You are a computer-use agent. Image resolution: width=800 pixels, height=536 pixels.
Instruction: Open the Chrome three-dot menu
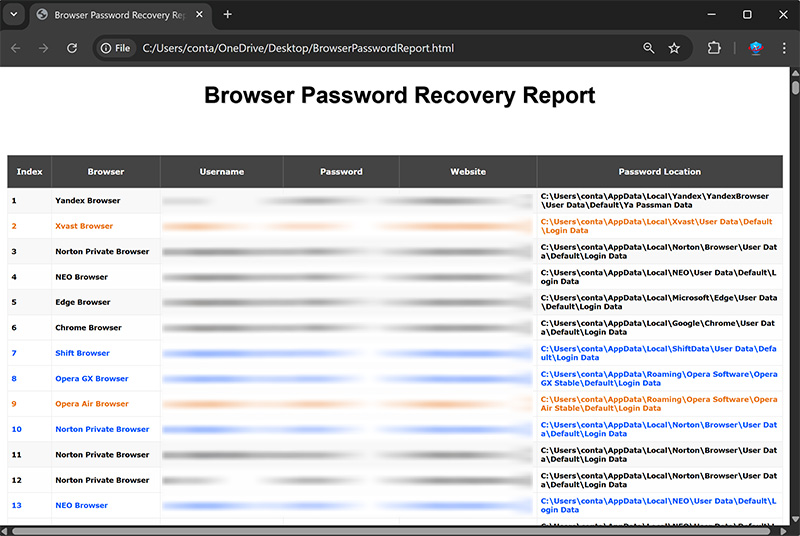[x=784, y=48]
